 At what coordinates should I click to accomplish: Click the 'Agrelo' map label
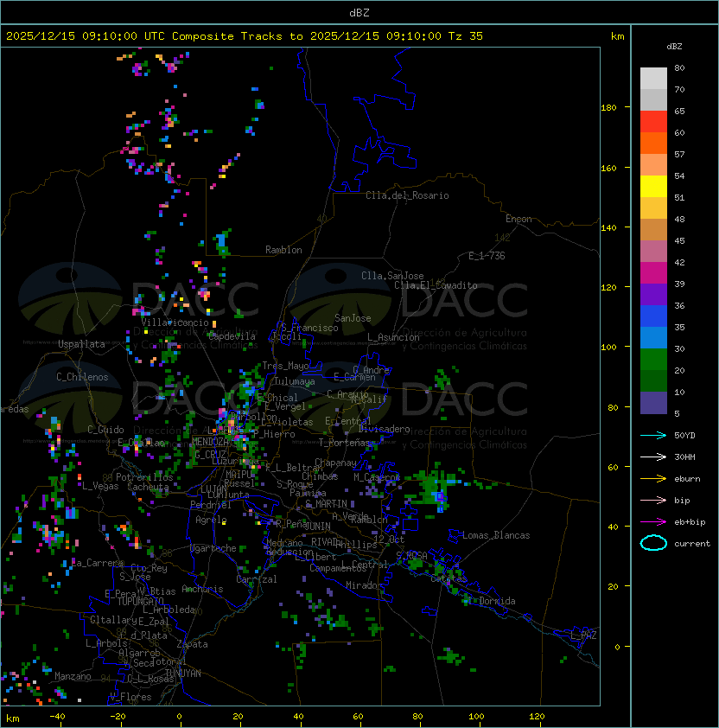click(x=211, y=520)
